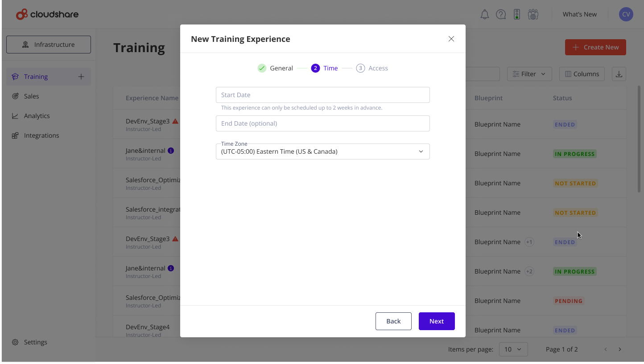The image size is (644, 364).
Task: Open the traffic light status icon
Action: pos(517,14)
